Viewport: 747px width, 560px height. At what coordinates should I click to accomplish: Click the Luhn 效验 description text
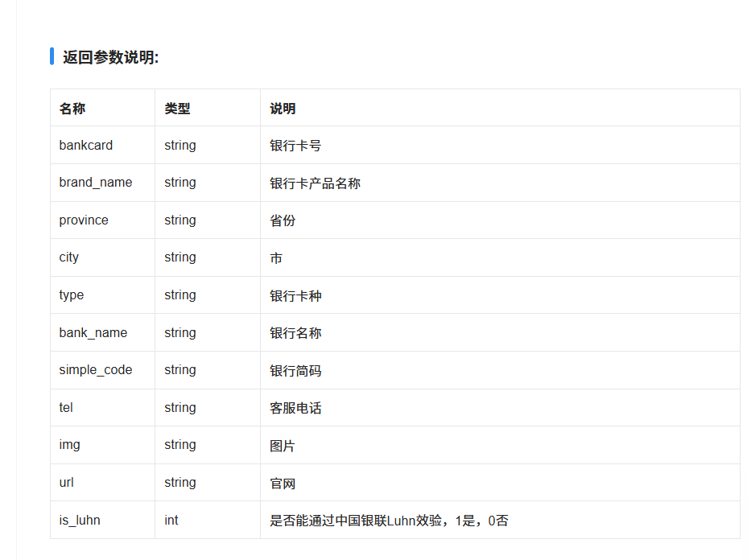click(358, 520)
